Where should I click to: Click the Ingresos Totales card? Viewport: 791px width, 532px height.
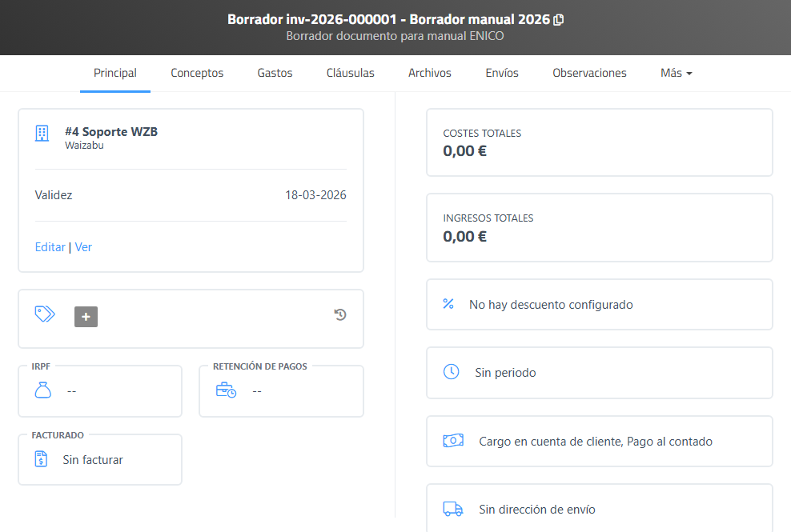599,227
